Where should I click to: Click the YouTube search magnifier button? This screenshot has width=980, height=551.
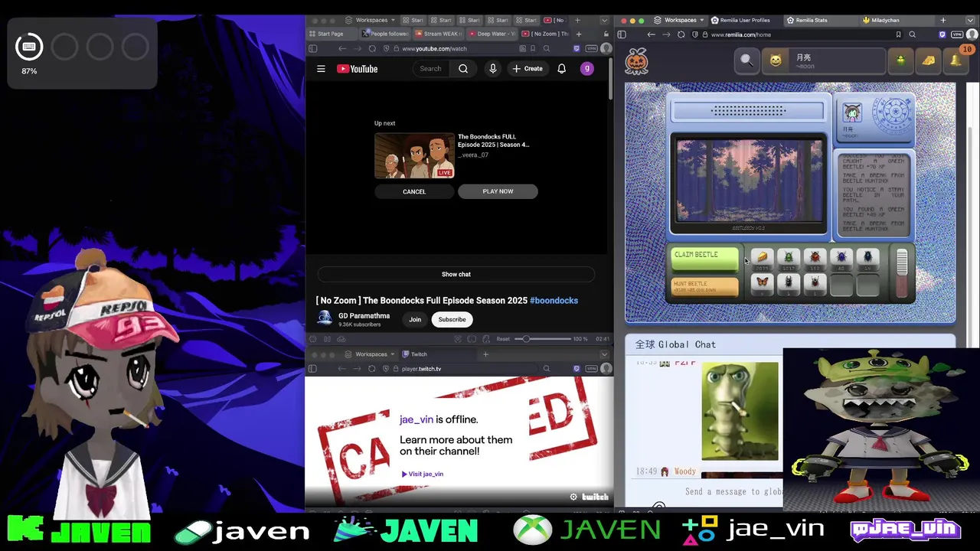pyautogui.click(x=463, y=69)
